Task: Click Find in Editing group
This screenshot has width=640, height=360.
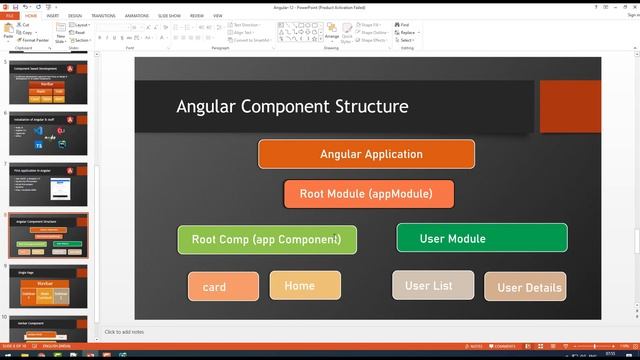Action: pos(402,25)
